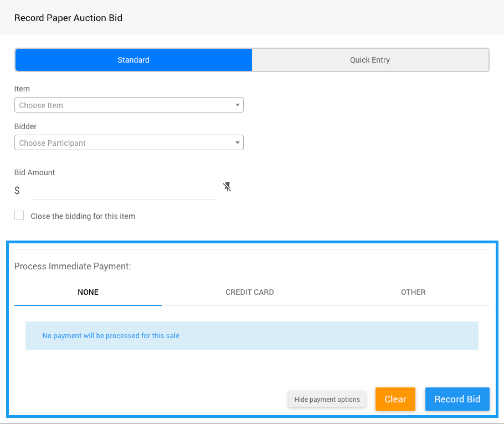This screenshot has height=424, width=504.
Task: Click the 'No payment will be processed' banner
Action: click(x=251, y=335)
